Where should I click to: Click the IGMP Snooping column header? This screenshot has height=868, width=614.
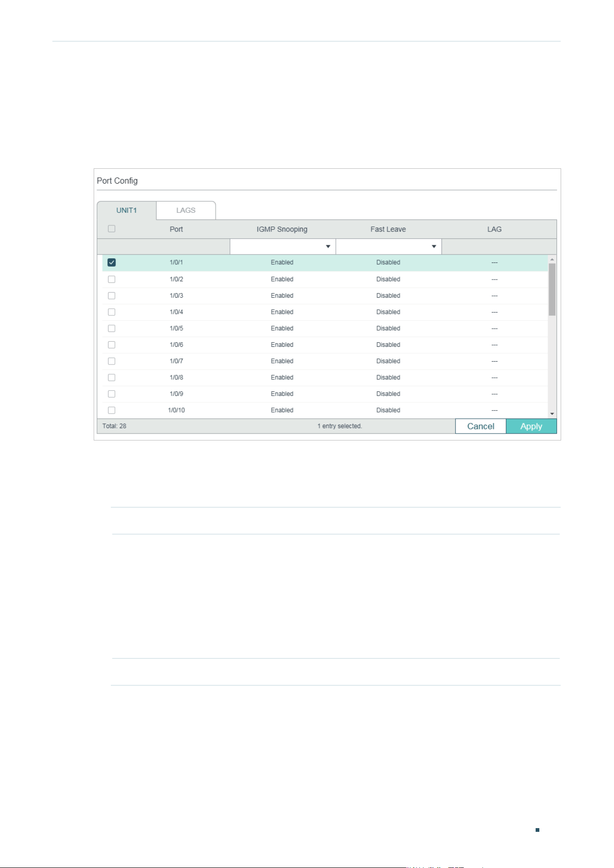(x=282, y=229)
